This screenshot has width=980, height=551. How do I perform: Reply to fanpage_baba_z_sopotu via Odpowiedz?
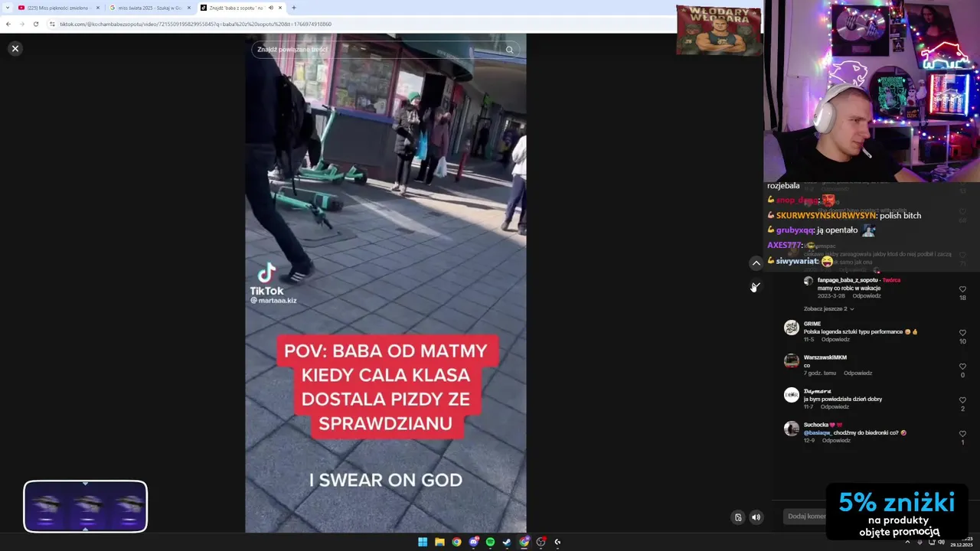click(x=867, y=295)
